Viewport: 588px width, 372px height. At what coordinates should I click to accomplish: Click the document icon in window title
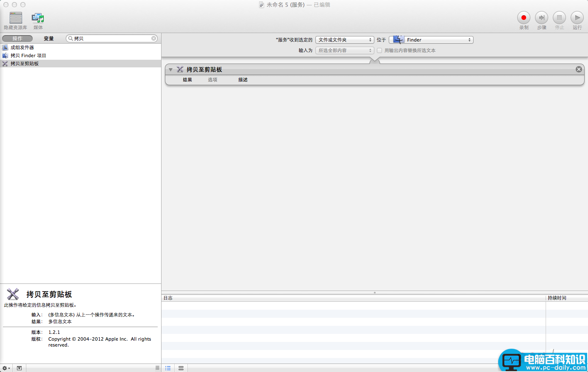coord(262,5)
